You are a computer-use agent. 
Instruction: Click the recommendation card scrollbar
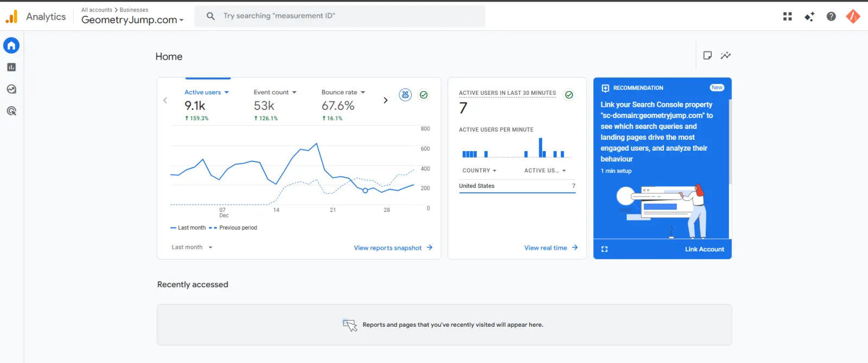tap(730, 141)
